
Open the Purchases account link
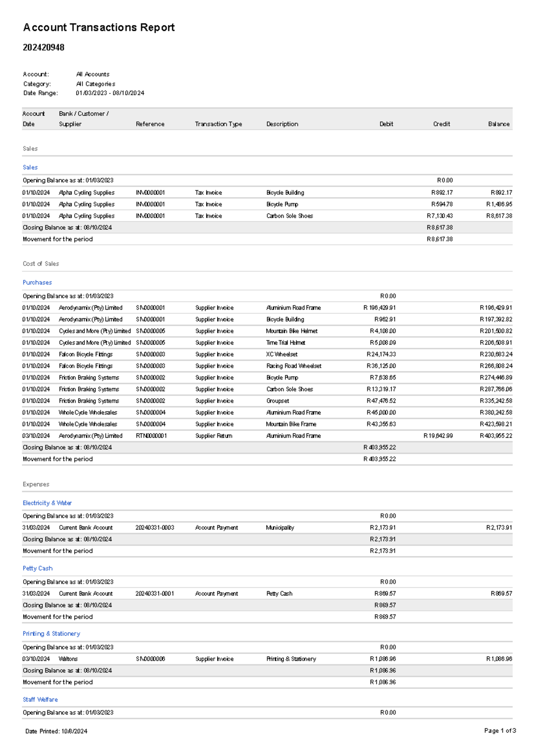coord(37,282)
